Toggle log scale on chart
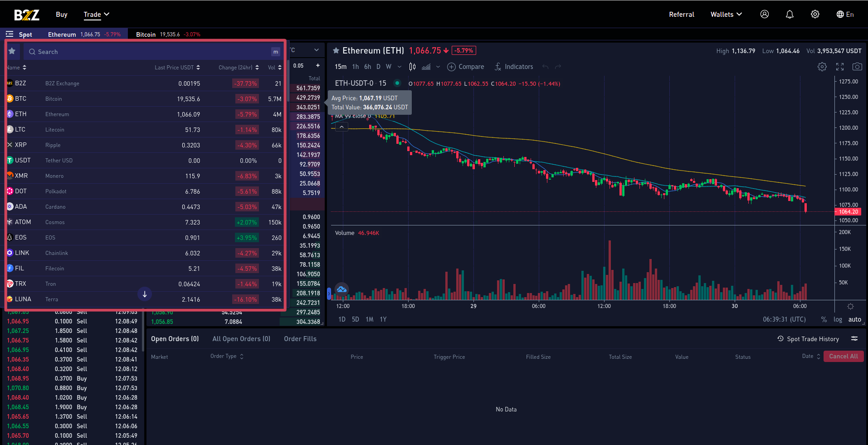Viewport: 868px width, 445px height. coord(838,319)
